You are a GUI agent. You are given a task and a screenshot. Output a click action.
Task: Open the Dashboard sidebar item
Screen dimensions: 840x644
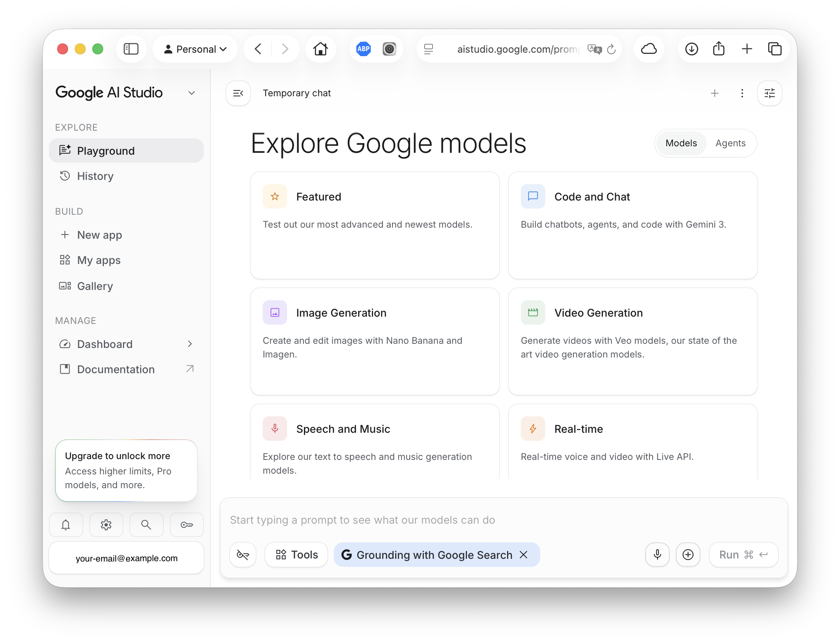click(x=126, y=344)
